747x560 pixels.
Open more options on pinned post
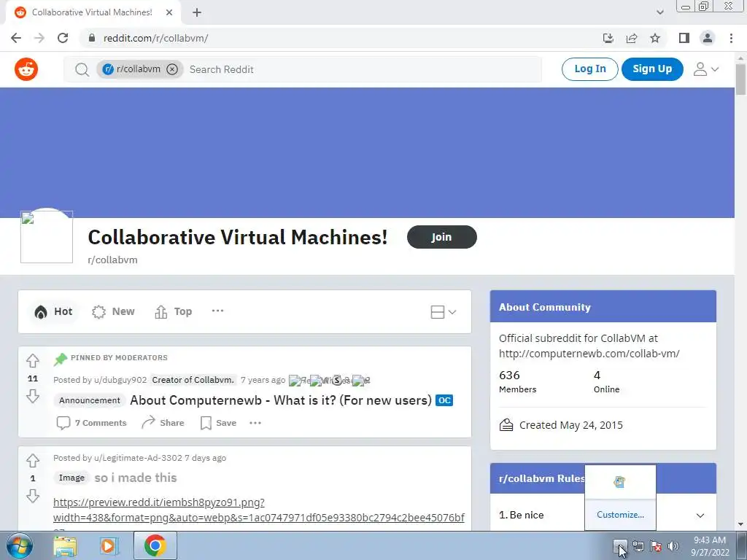(255, 423)
